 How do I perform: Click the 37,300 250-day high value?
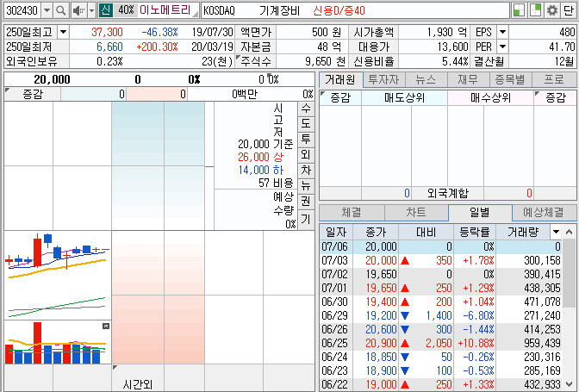(x=107, y=32)
